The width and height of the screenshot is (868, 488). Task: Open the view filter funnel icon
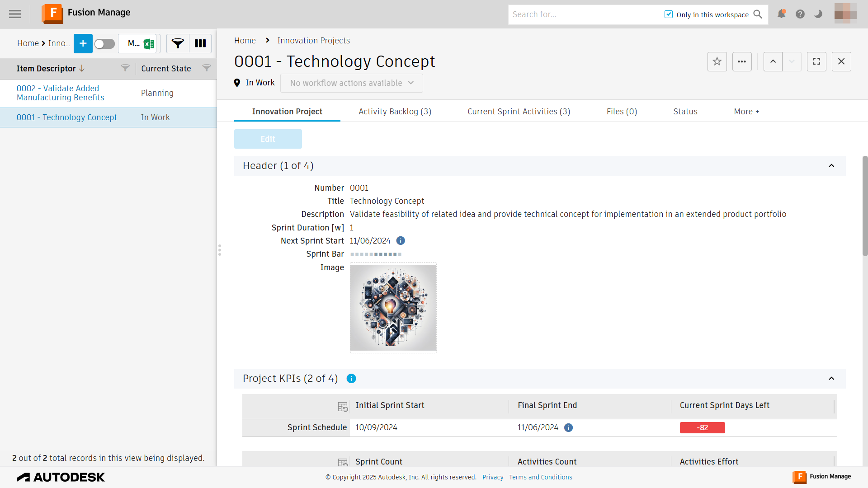178,43
